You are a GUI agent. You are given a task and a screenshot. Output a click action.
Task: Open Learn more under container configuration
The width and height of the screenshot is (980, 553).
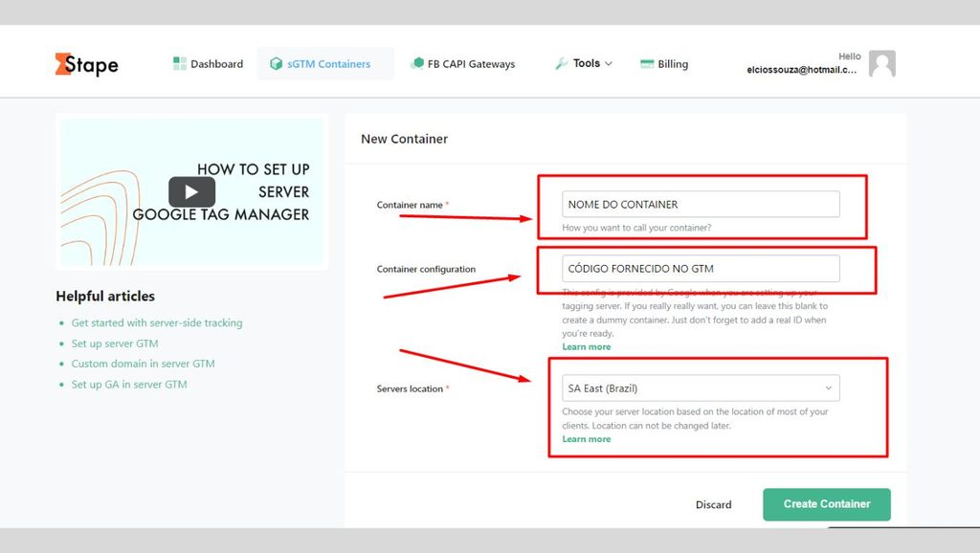click(x=587, y=346)
